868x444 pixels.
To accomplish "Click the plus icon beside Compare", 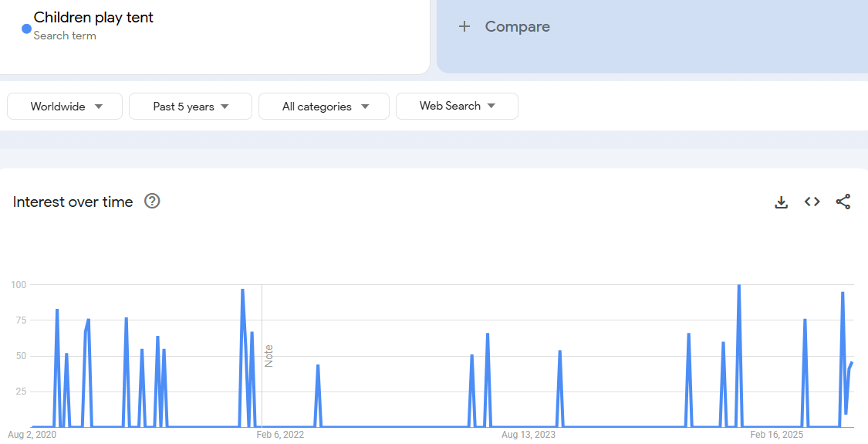I will pos(464,27).
